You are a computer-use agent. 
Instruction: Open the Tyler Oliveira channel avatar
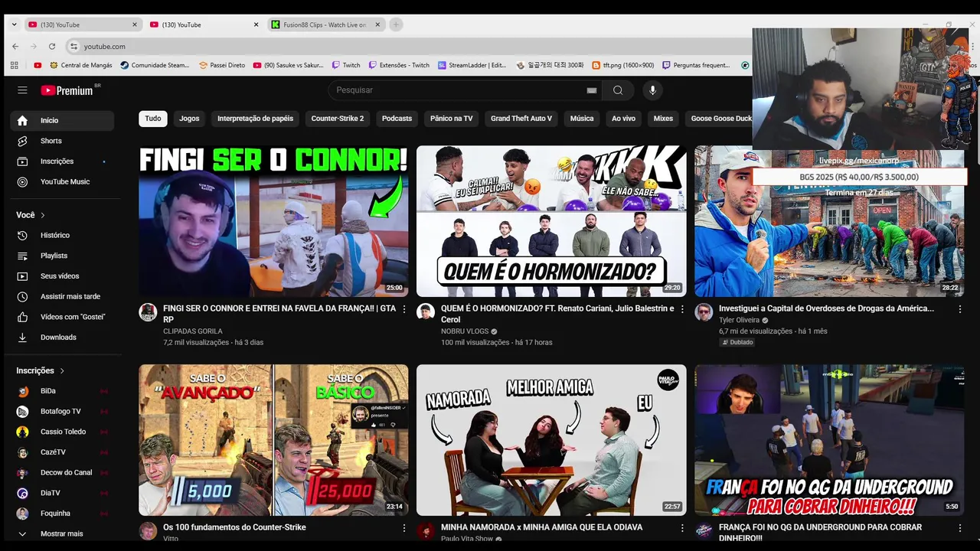point(704,311)
